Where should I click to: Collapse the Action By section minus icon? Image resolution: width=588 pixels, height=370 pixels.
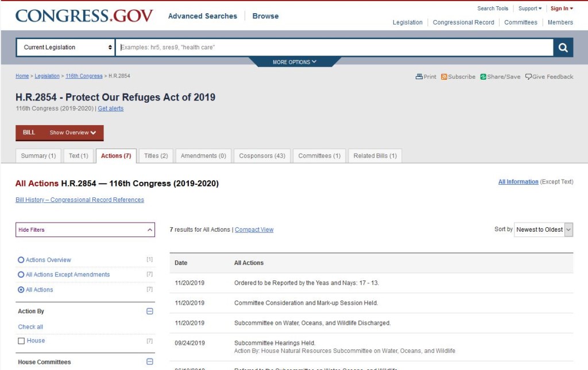point(150,311)
